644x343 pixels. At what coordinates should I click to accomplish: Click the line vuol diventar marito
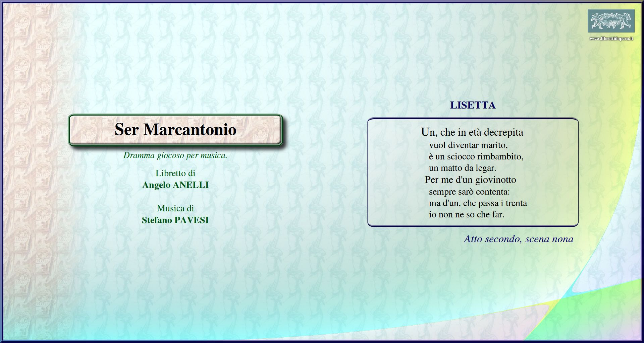[x=468, y=145]
